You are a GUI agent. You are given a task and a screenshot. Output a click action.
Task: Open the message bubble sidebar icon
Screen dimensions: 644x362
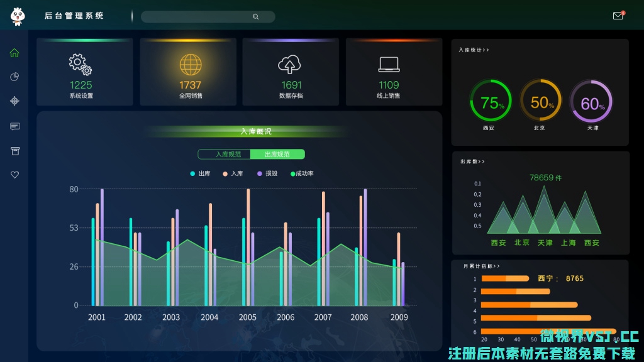click(x=14, y=126)
